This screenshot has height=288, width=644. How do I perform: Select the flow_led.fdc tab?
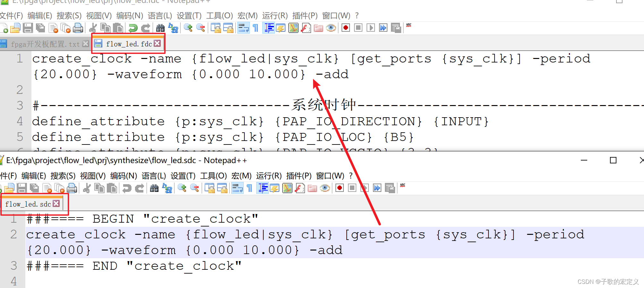click(129, 44)
